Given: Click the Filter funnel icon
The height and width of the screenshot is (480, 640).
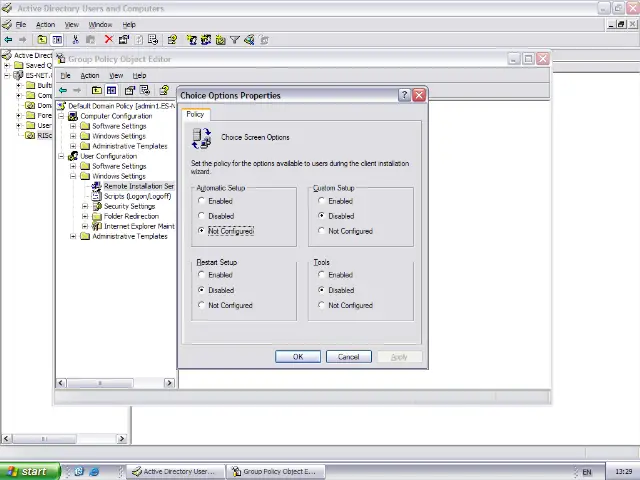Looking at the screenshot, I should (235, 40).
